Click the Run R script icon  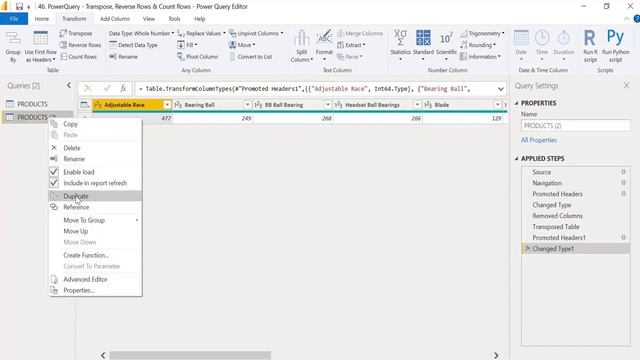pyautogui.click(x=590, y=38)
